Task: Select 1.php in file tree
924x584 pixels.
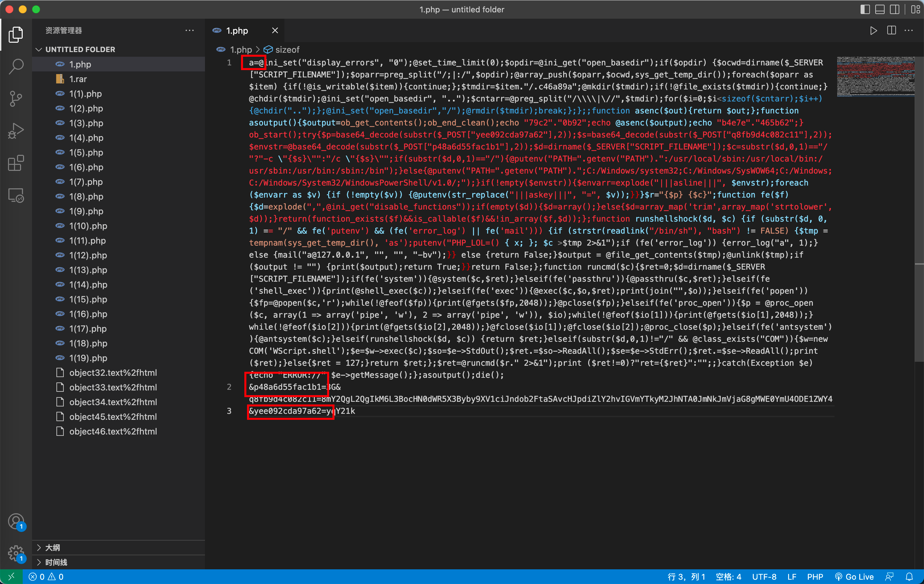Action: point(118,64)
